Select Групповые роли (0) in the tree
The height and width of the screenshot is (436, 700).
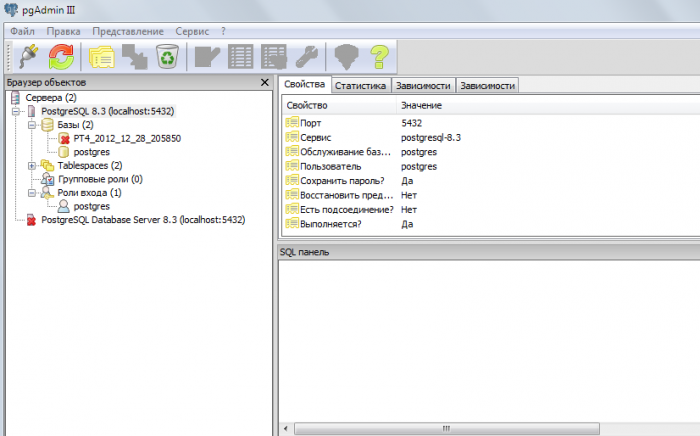pos(100,179)
